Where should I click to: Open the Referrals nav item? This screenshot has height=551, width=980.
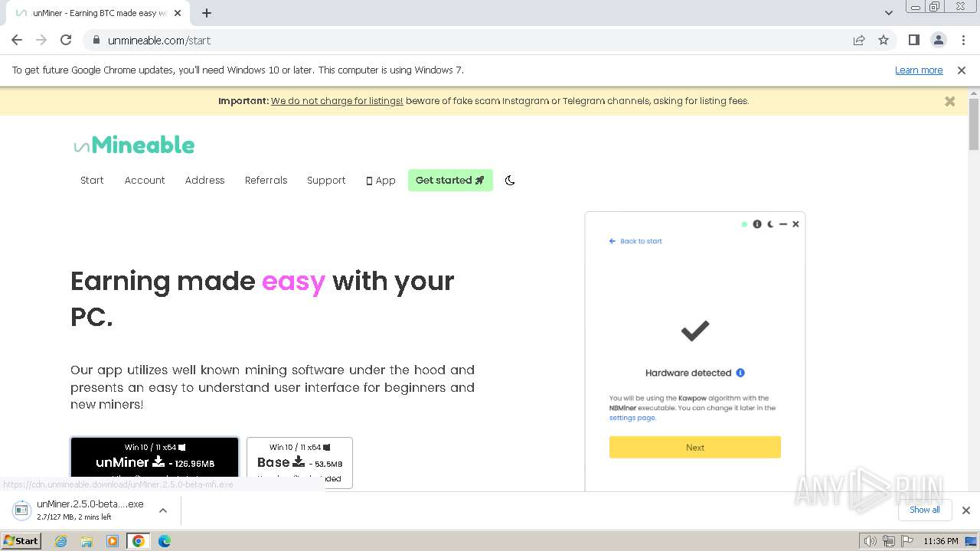(266, 180)
